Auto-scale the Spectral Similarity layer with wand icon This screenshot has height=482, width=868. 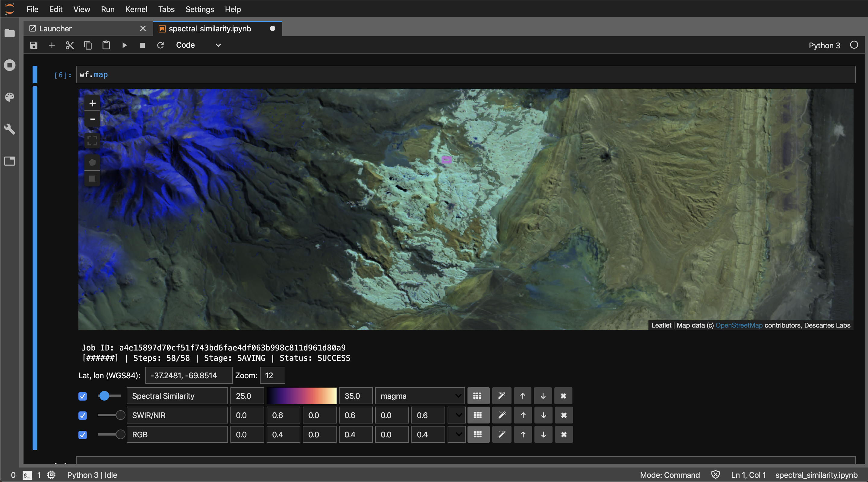502,396
